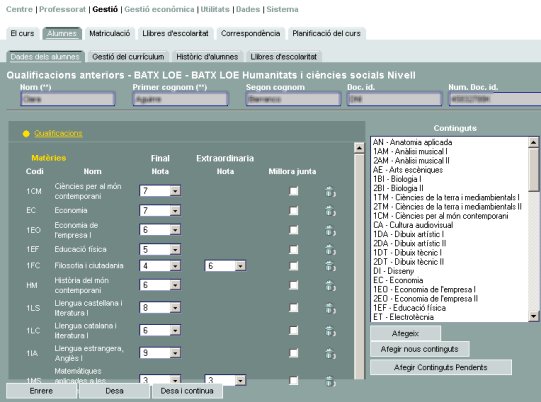Click the Nom input field

tap(68, 99)
